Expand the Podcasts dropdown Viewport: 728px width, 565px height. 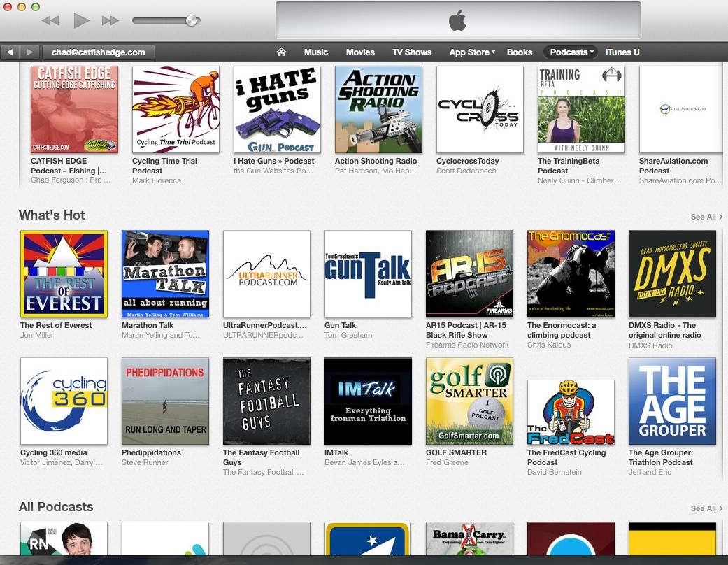pyautogui.click(x=571, y=52)
